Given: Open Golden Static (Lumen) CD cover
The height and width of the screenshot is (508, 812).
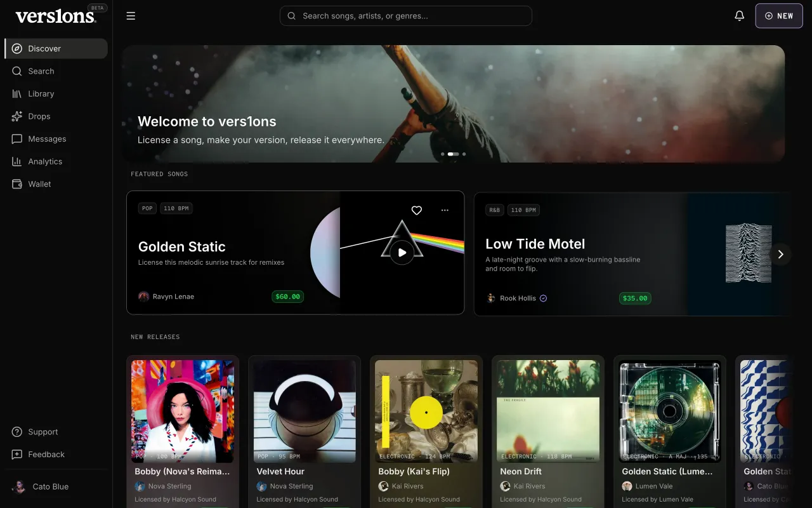Looking at the screenshot, I should tap(670, 411).
